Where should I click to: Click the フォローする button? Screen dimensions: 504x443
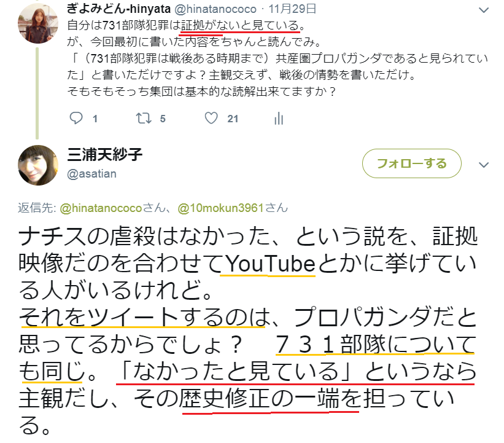(412, 163)
